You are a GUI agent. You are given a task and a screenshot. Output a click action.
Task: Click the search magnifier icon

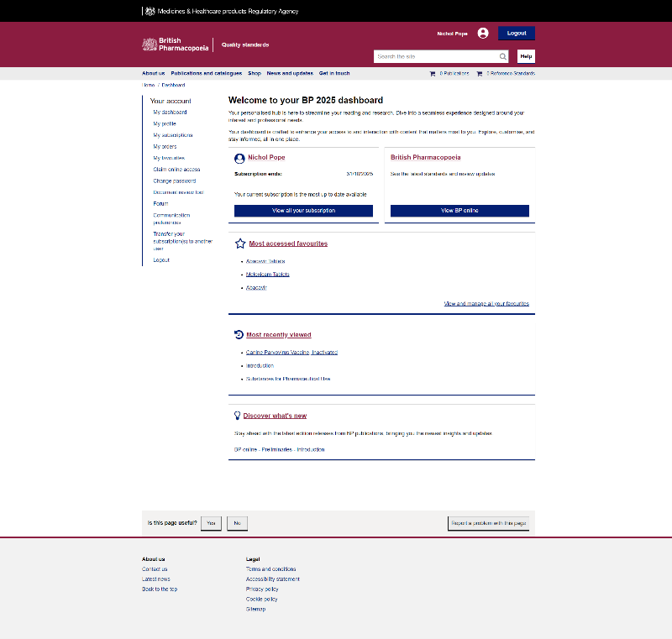[x=503, y=57]
